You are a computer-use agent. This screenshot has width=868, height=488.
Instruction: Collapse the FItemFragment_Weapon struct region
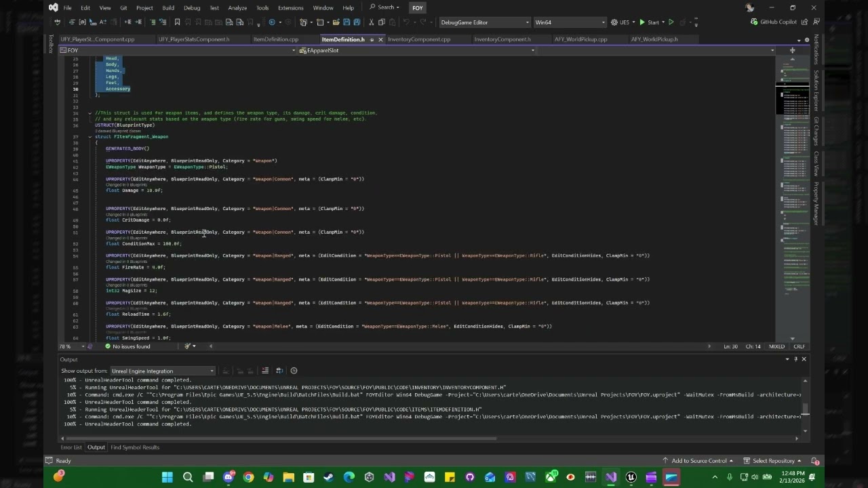[x=90, y=137]
